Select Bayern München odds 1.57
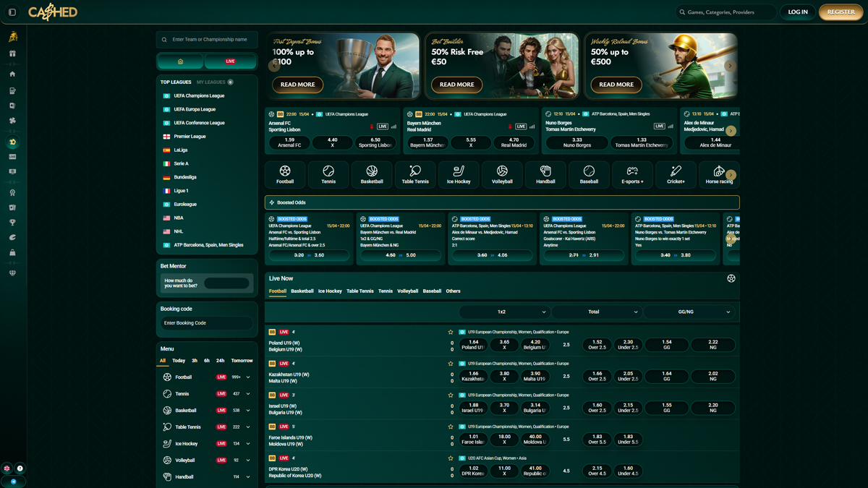Screen dimensions: 868x488 pos(427,142)
